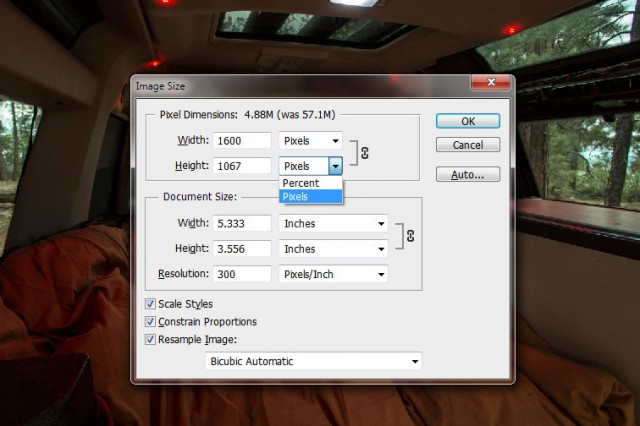This screenshot has width=640, height=426.
Task: Open the document Height Inches dropdown
Action: coord(334,249)
